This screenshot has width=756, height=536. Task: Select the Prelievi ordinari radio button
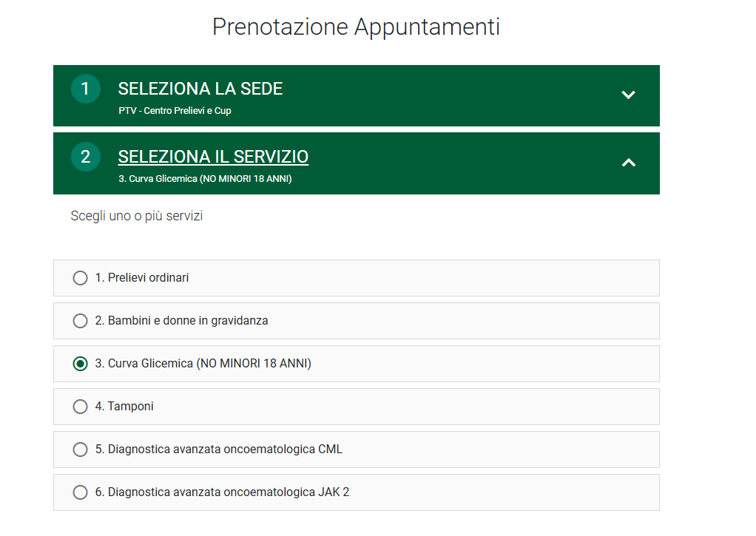80,278
